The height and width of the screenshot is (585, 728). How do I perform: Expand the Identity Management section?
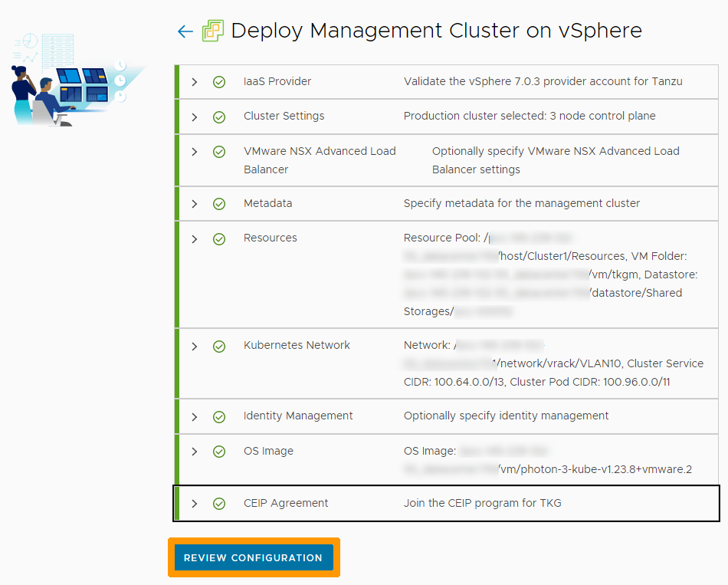195,417
